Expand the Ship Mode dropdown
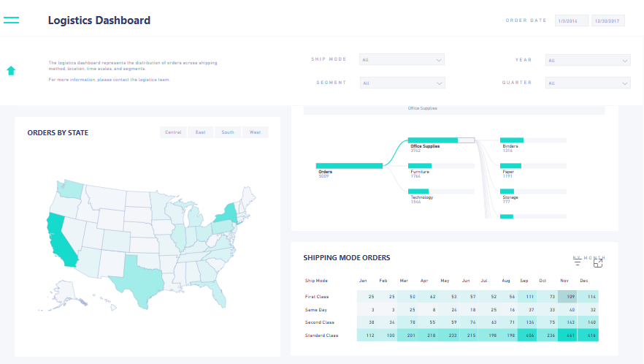The image size is (644, 364). (402, 60)
